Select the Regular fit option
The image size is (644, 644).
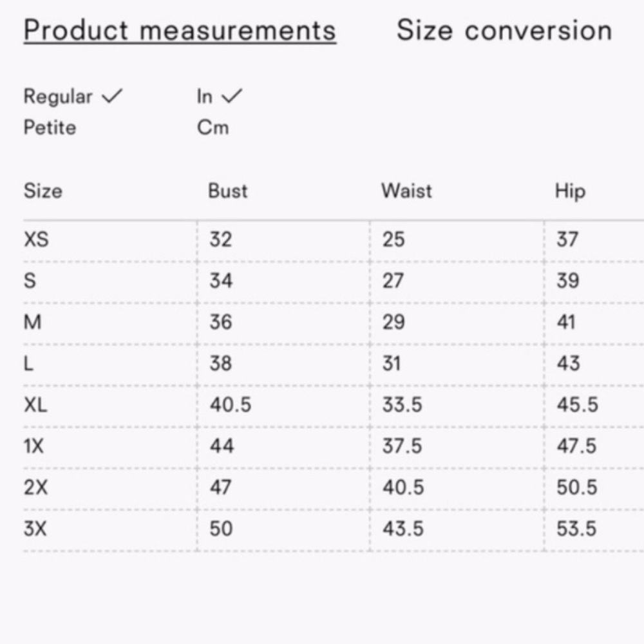click(x=58, y=97)
